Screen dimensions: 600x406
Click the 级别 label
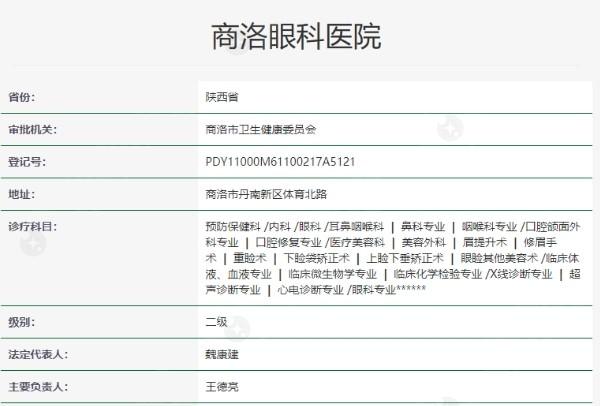(22, 322)
